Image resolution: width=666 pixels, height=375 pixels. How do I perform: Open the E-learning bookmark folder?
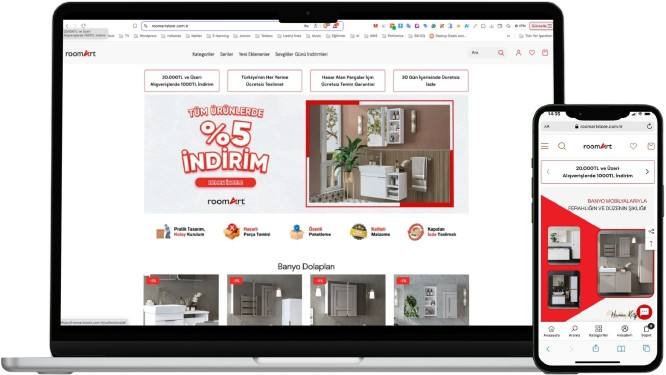(217, 36)
